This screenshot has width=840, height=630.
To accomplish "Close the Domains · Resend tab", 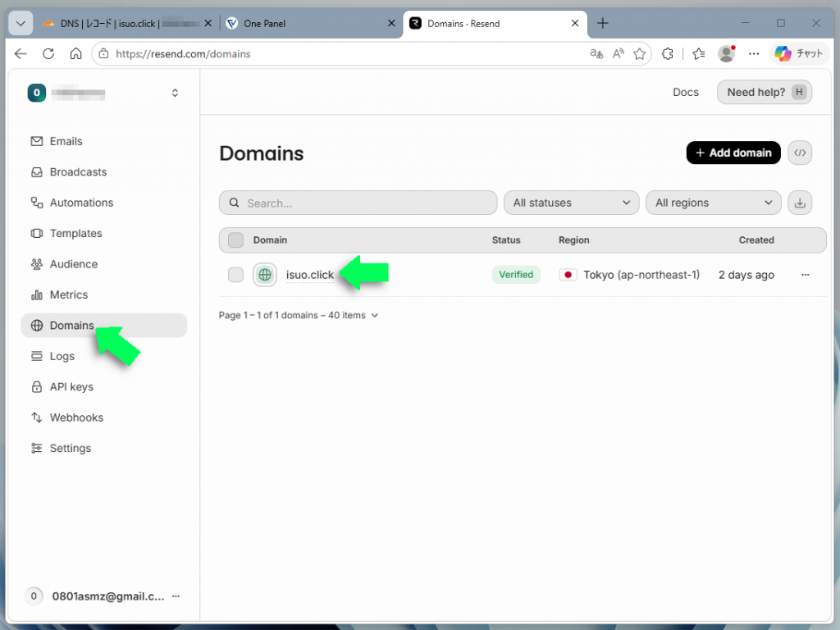I will pos(575,24).
